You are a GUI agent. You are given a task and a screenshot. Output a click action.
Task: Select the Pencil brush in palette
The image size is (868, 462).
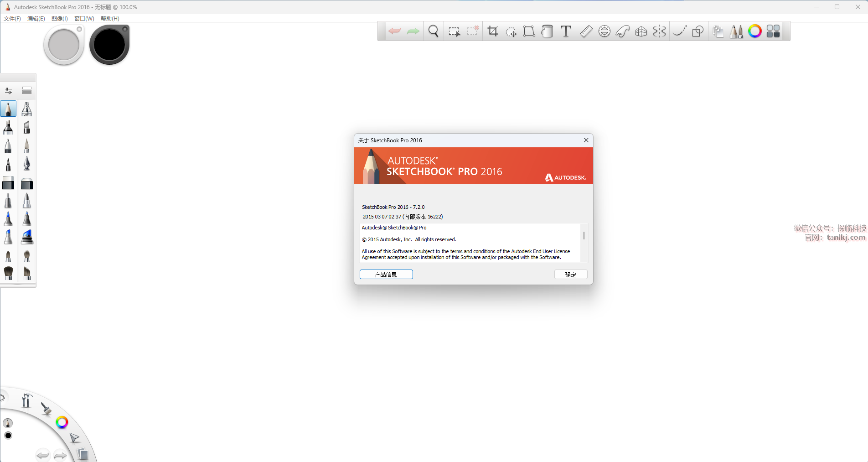click(8, 109)
